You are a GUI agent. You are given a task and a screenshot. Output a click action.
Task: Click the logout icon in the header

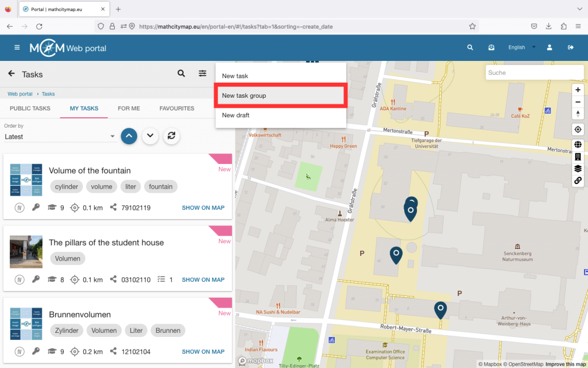click(570, 48)
